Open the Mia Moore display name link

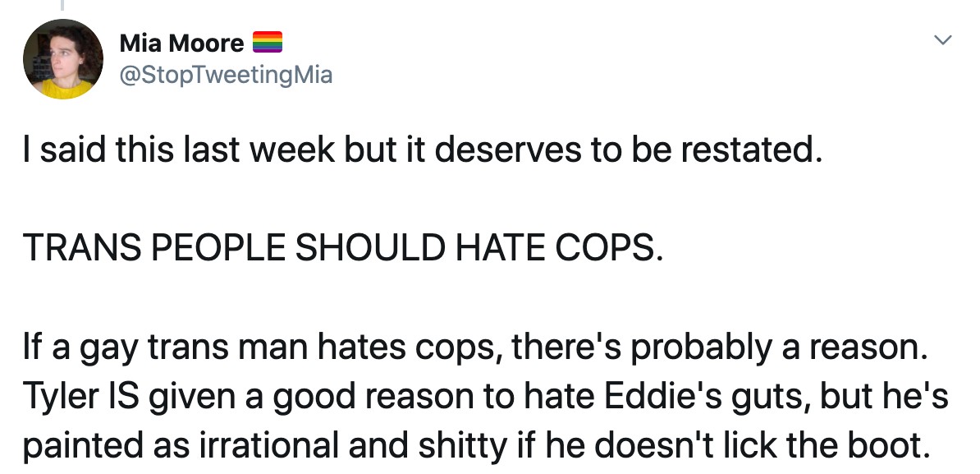pyautogui.click(x=181, y=43)
